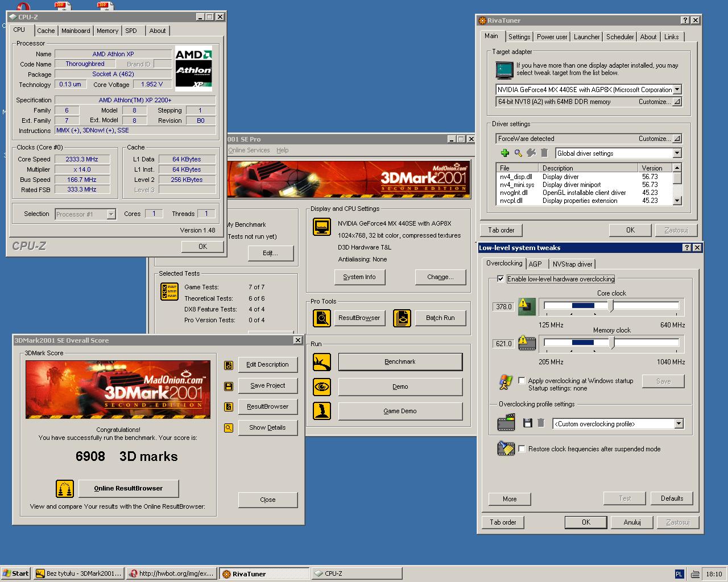Click the Close button in the score window
The width and height of the screenshot is (728, 582).
coord(268,500)
